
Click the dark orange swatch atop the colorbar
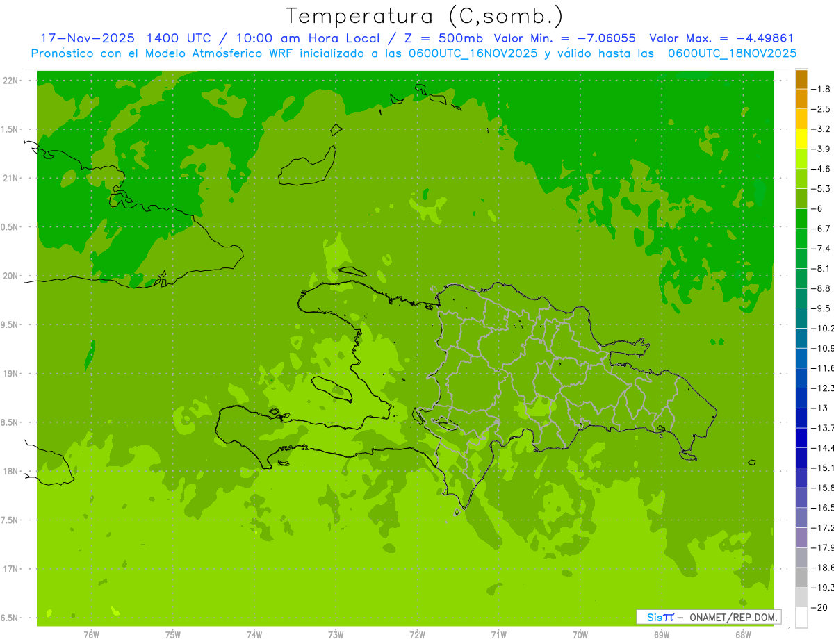(x=801, y=79)
